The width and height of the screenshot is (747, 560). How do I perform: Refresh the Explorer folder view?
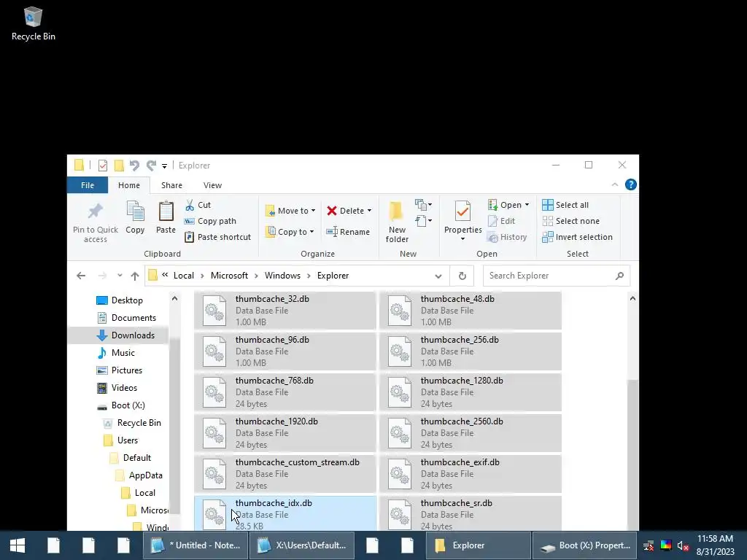point(462,276)
